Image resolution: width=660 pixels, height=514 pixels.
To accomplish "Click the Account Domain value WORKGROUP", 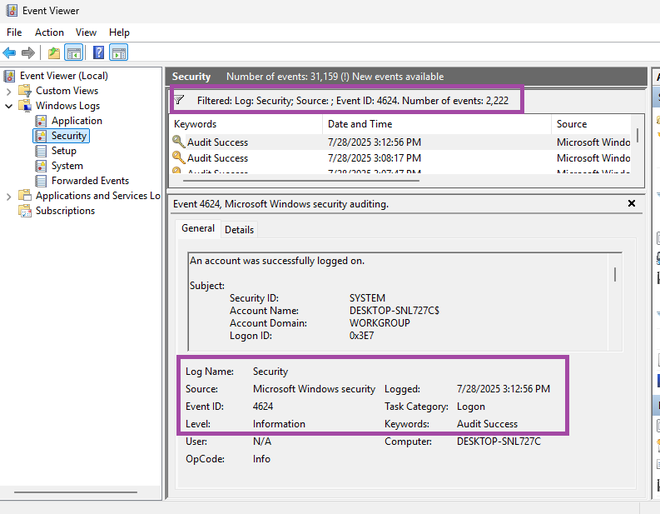I will 380,323.
